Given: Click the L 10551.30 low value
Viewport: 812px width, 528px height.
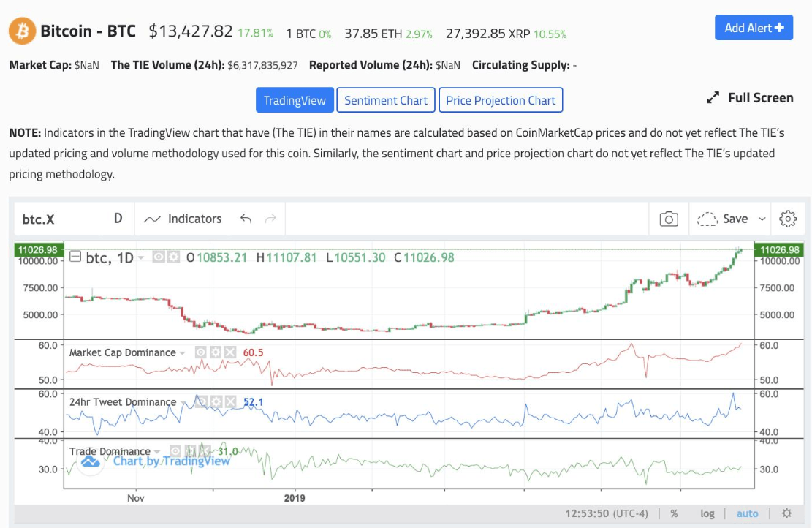Looking at the screenshot, I should (355, 257).
